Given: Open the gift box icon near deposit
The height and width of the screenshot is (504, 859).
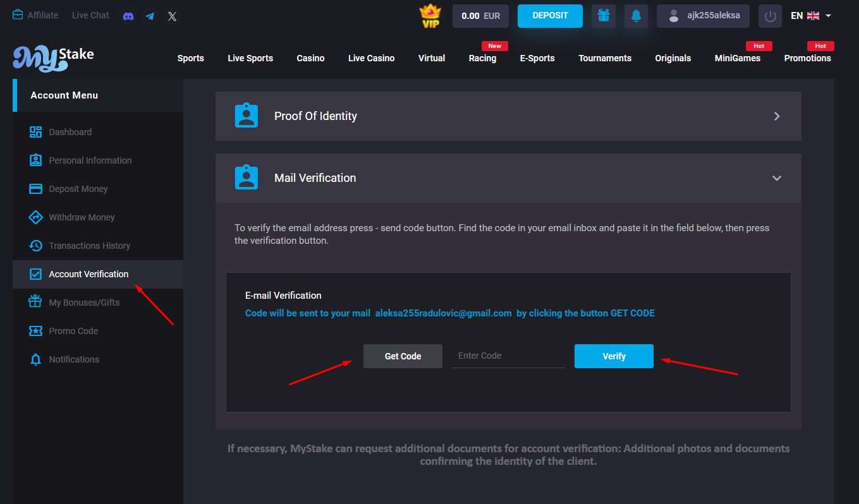Looking at the screenshot, I should tap(603, 15).
